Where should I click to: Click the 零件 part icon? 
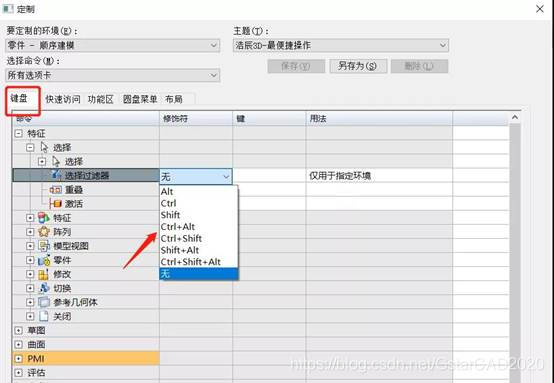pos(44,260)
